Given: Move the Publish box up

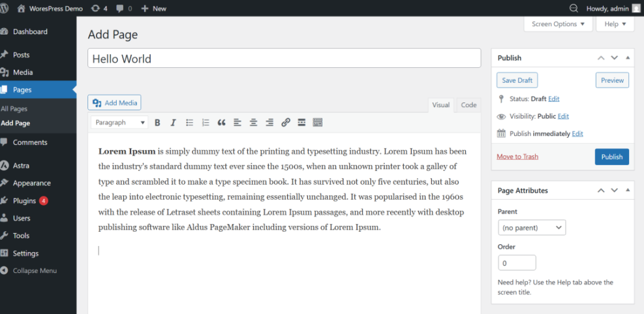Looking at the screenshot, I should click(601, 58).
